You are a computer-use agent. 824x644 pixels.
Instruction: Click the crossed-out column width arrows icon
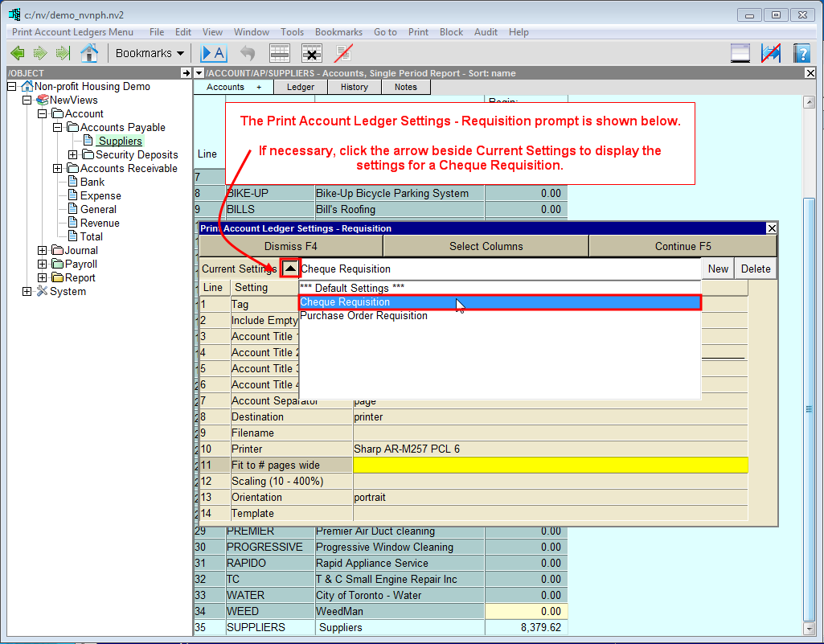coord(770,53)
